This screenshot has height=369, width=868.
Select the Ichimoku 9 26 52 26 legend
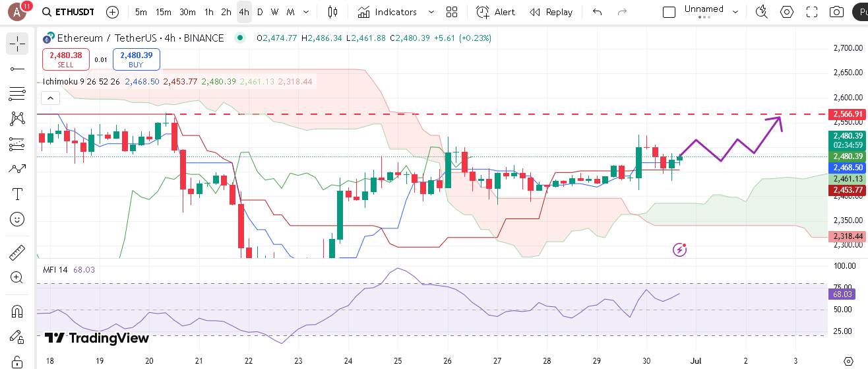81,82
